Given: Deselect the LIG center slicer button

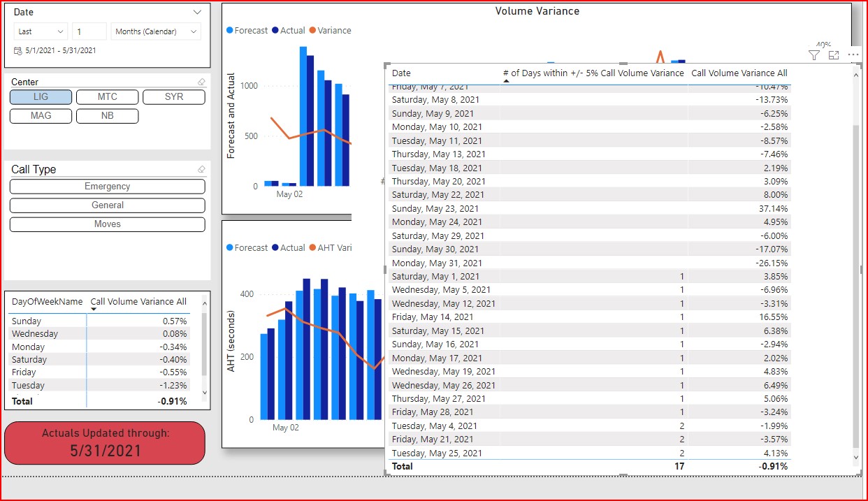Looking at the screenshot, I should coord(41,97).
